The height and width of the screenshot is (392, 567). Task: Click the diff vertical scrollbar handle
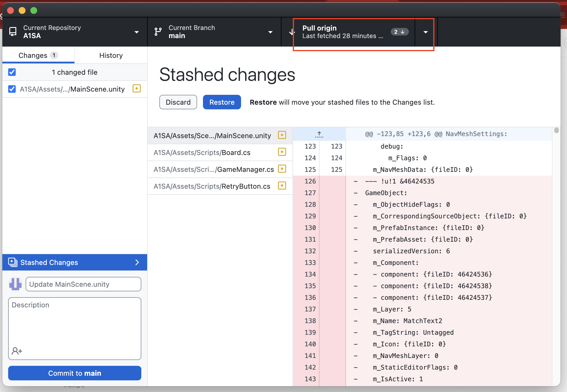pyautogui.click(x=556, y=130)
